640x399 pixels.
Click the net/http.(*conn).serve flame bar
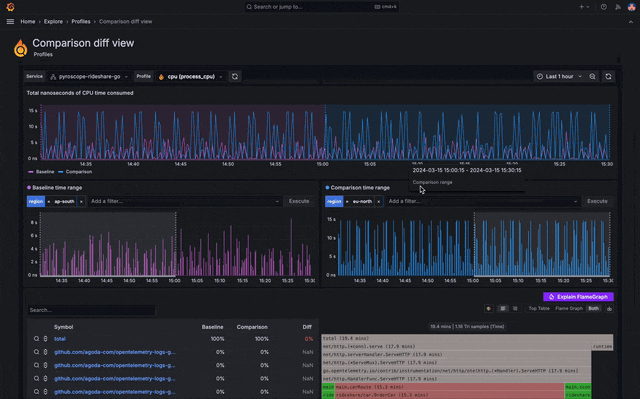pos(456,346)
